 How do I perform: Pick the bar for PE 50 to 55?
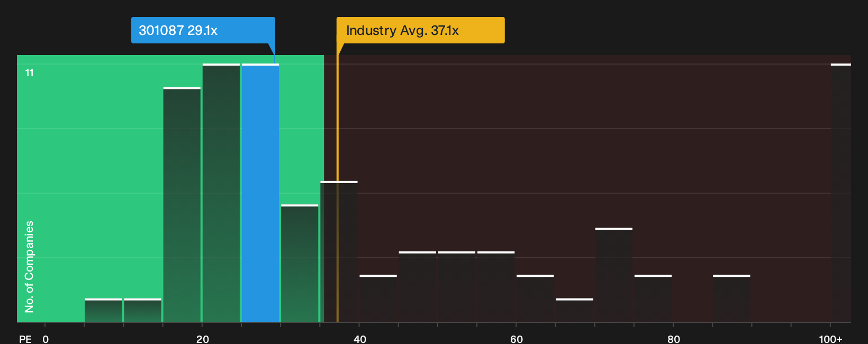pyautogui.click(x=457, y=287)
